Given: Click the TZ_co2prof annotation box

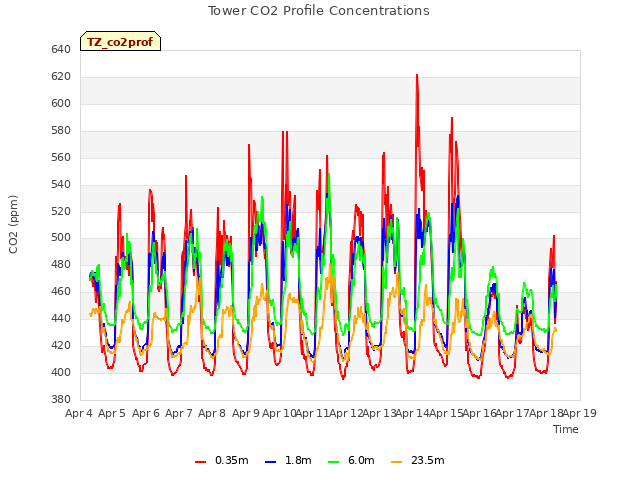Looking at the screenshot, I should 120,41.
